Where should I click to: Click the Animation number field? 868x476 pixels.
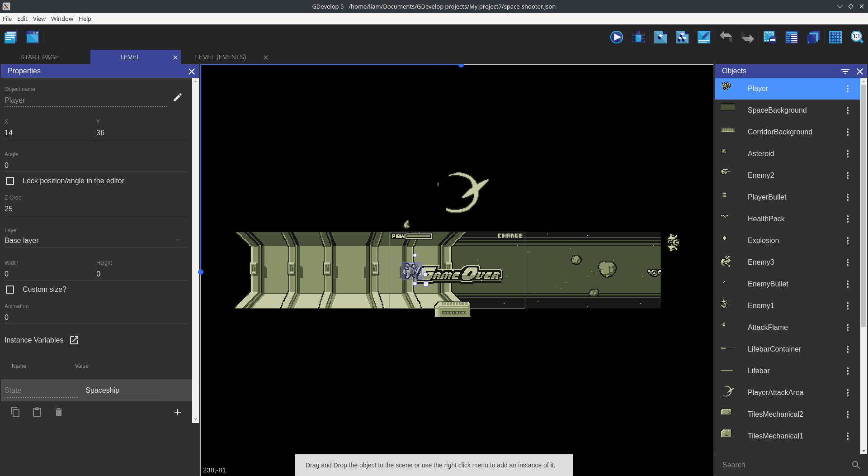(x=96, y=318)
